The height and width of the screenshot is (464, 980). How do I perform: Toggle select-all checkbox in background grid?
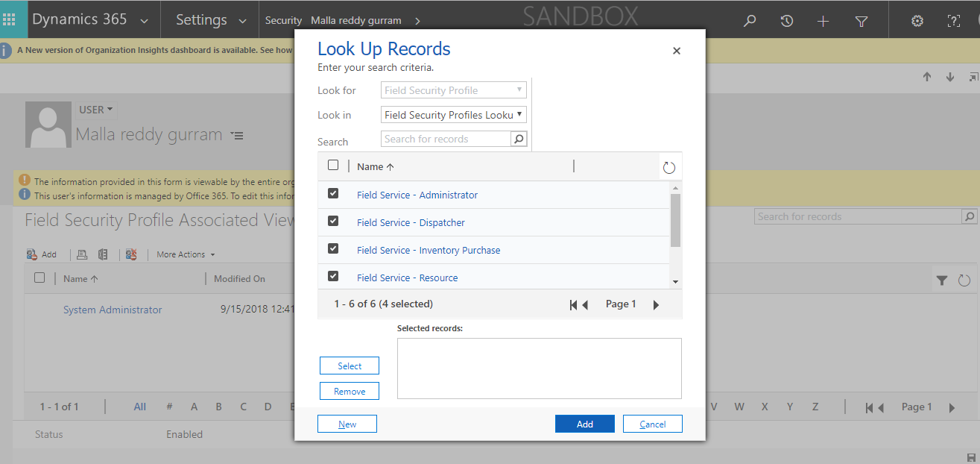[x=39, y=278]
